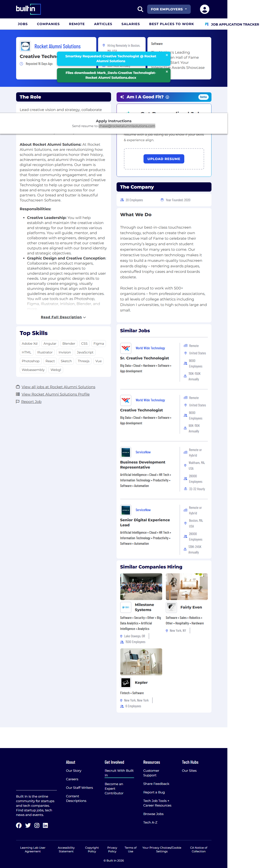Image resolution: width=261 pixels, height=868 pixels.
Task: Go to the Companies menu item
Action: (x=48, y=24)
